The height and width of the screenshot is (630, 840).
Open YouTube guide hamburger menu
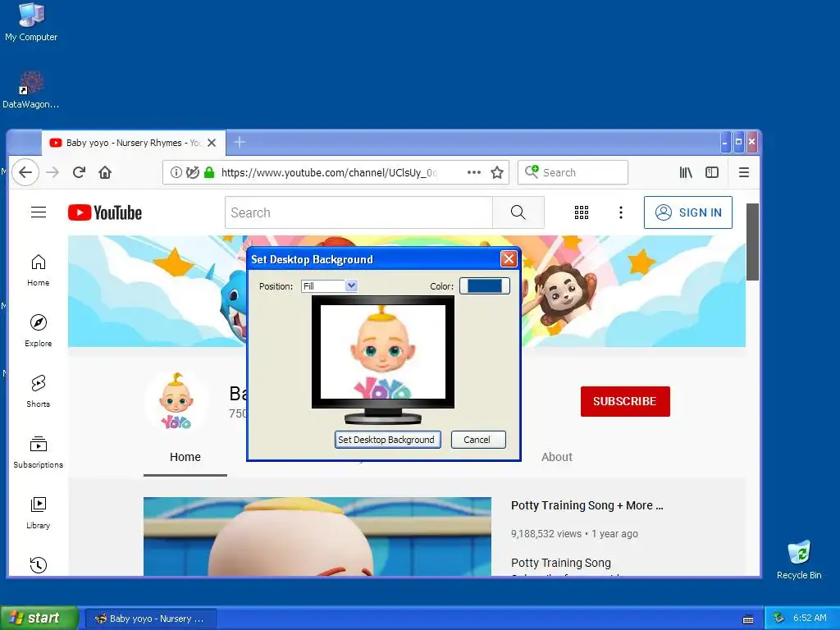(39, 212)
